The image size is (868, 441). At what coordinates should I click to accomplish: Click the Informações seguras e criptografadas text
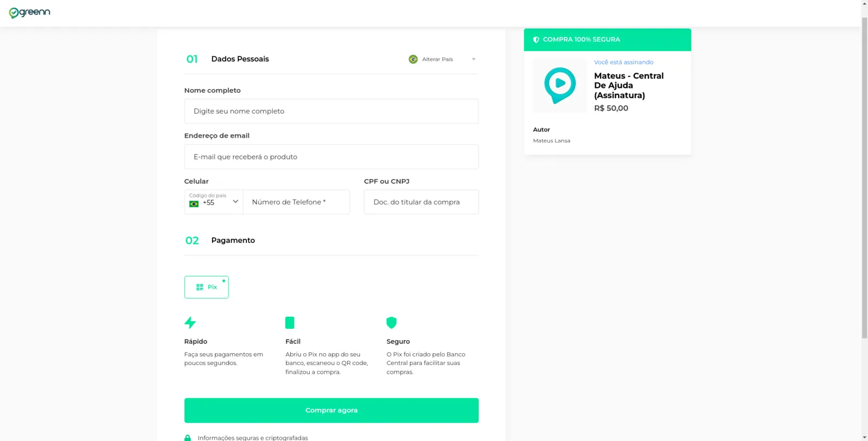click(x=253, y=438)
